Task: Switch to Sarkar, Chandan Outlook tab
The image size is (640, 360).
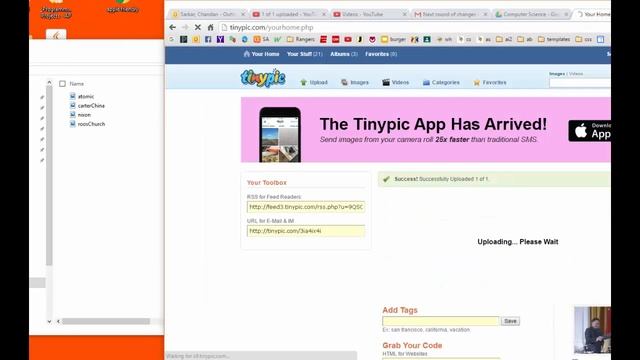Action: [x=208, y=14]
